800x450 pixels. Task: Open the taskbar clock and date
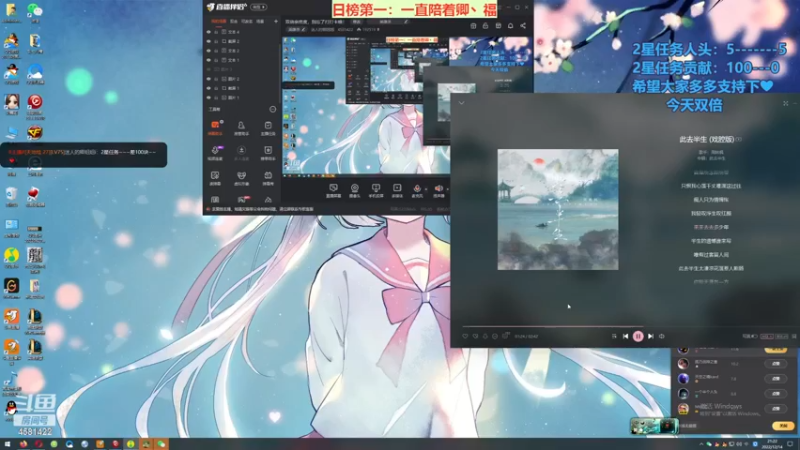point(771,444)
